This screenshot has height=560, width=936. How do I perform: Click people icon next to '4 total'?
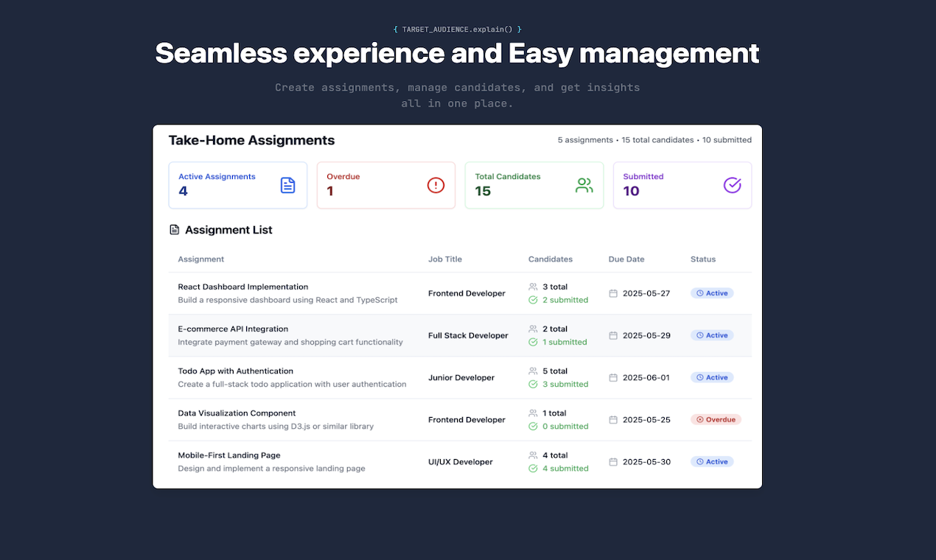pyautogui.click(x=533, y=455)
